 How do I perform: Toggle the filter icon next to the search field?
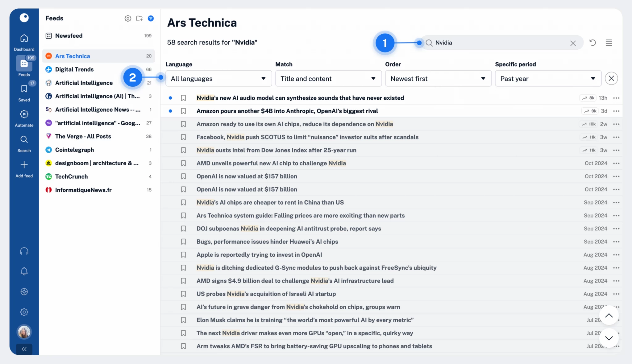(609, 43)
